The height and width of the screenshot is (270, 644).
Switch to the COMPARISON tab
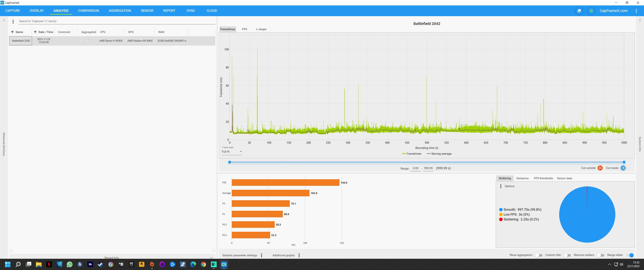89,11
